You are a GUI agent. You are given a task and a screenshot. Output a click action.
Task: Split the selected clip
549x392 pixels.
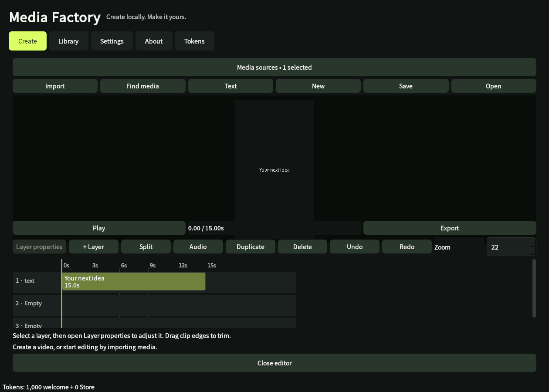pos(146,247)
